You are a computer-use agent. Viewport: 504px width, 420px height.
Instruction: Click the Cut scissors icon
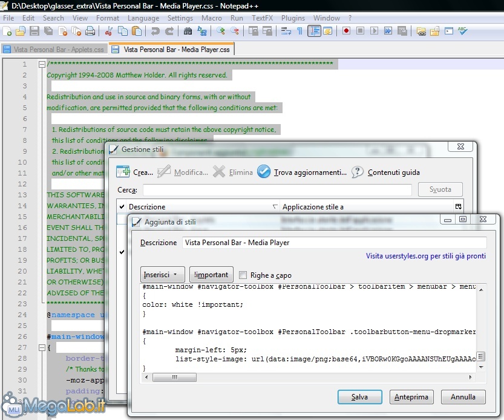click(x=109, y=31)
